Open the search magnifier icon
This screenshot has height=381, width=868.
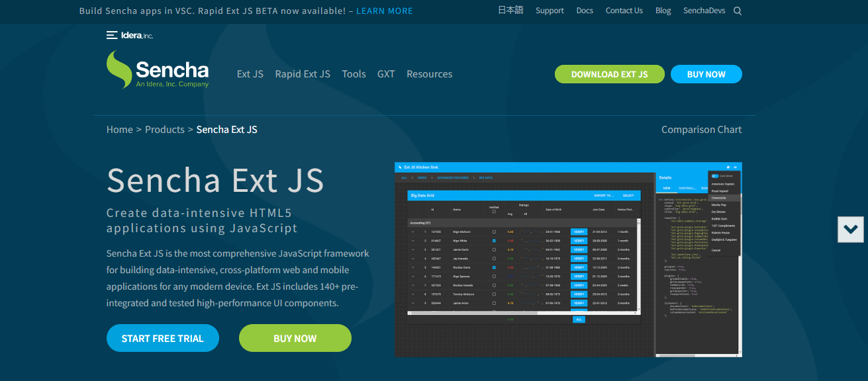738,11
